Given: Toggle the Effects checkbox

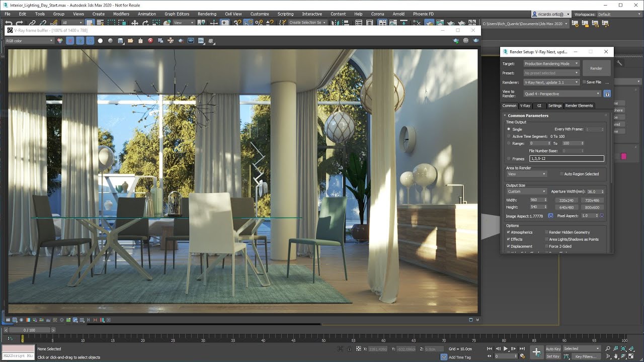Looking at the screenshot, I should 509,239.
